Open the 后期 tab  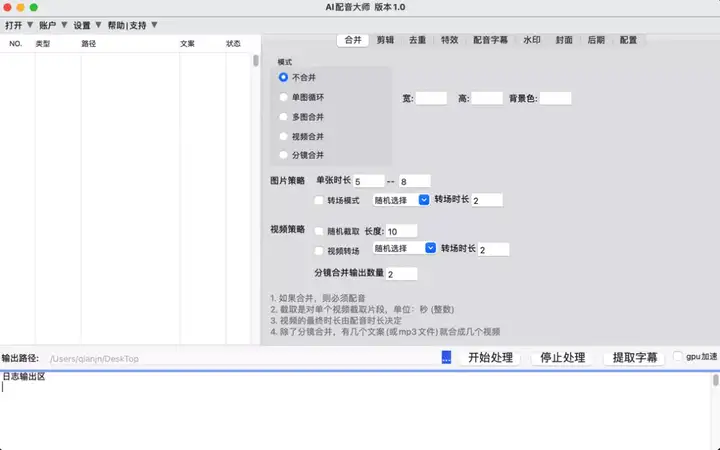(x=596, y=40)
